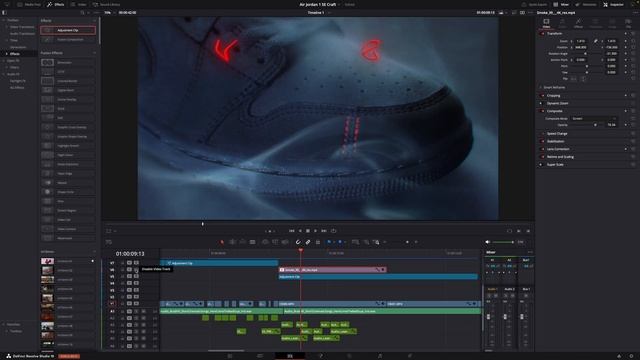Toggle the Position Lock icon
Viewport: 640px width, 360px height.
318,242
